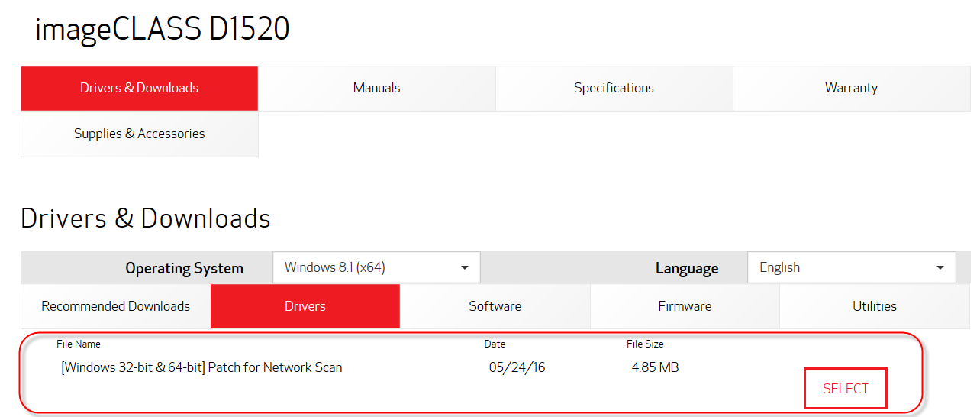980x417 pixels.
Task: Go to the Warranty tab
Action: [x=851, y=89]
